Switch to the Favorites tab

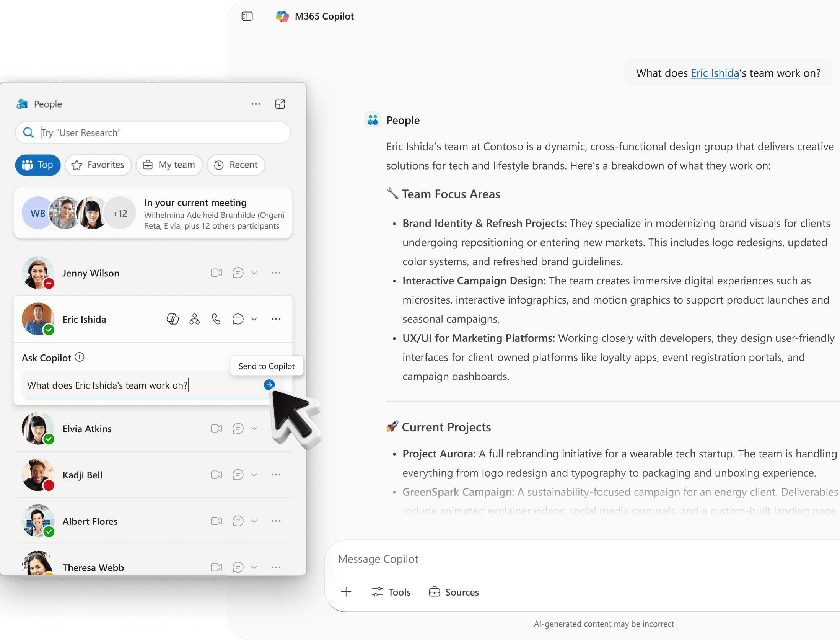coord(98,165)
